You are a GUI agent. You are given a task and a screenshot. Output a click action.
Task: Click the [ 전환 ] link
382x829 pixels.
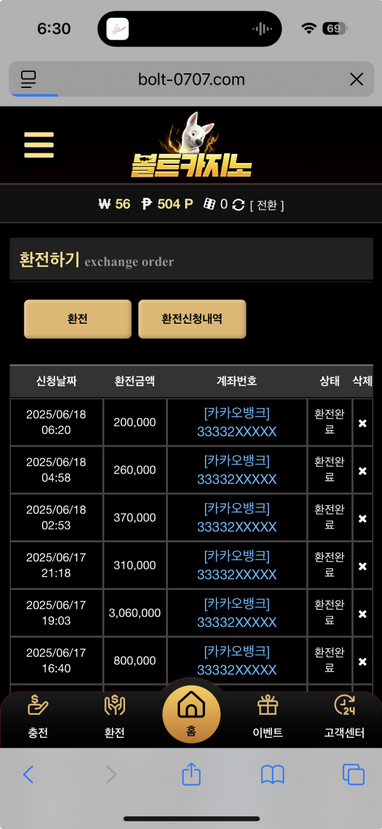pos(267,205)
